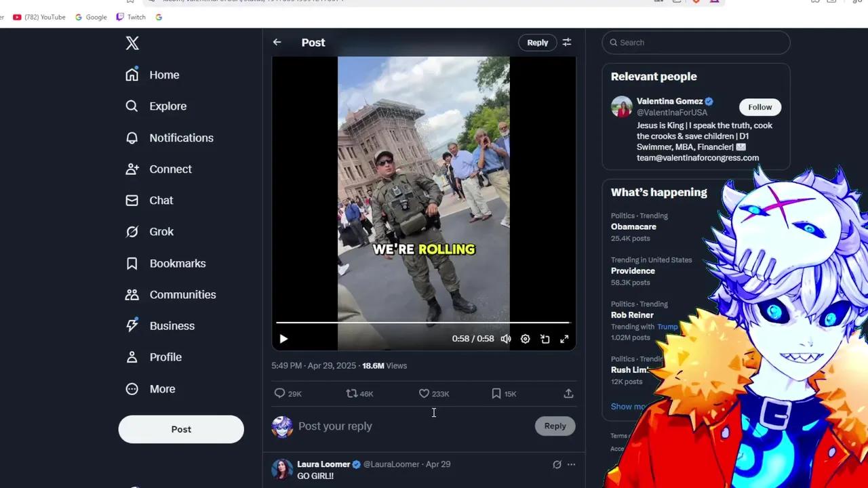Click the comment icon showing 29K
Image resolution: width=868 pixels, height=488 pixels.
pos(279,393)
